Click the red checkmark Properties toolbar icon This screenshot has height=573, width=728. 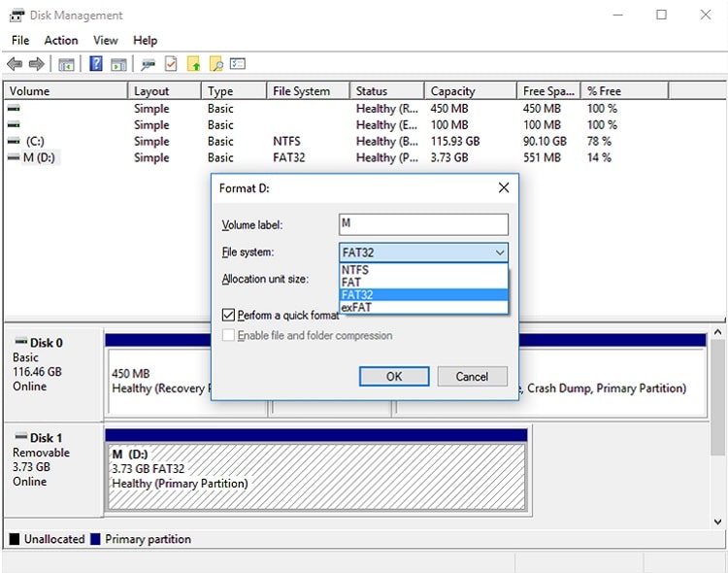pyautogui.click(x=171, y=64)
